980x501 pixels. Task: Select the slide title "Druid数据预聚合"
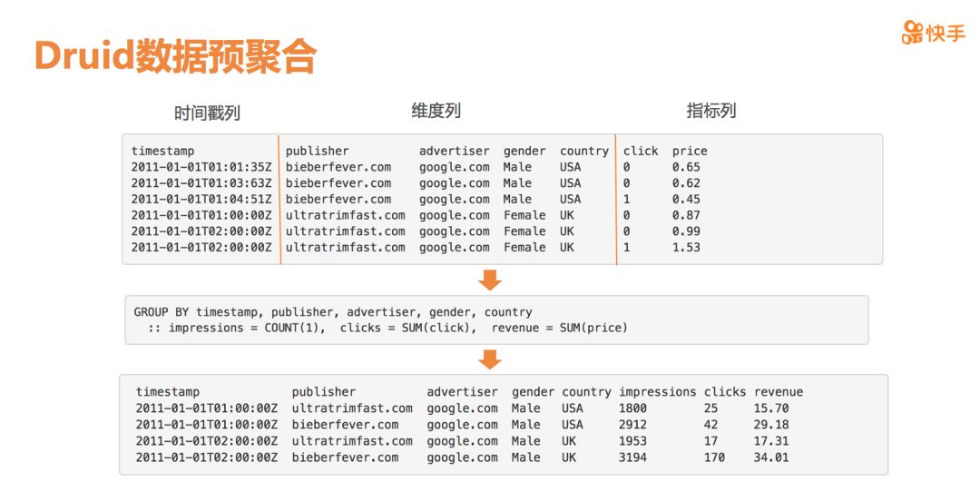176,56
